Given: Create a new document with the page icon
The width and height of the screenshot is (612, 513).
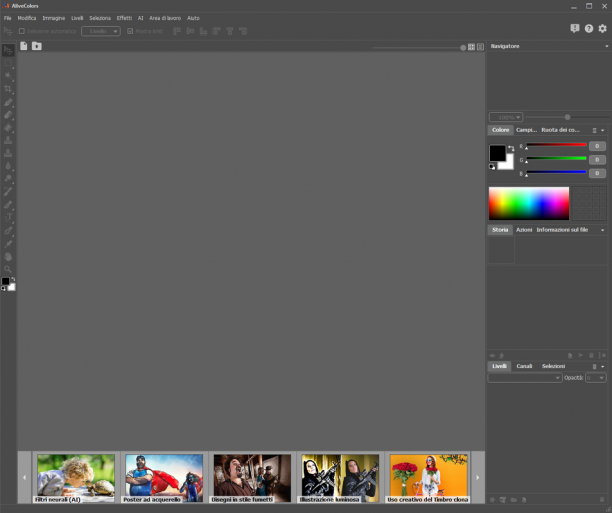Looking at the screenshot, I should (24, 46).
